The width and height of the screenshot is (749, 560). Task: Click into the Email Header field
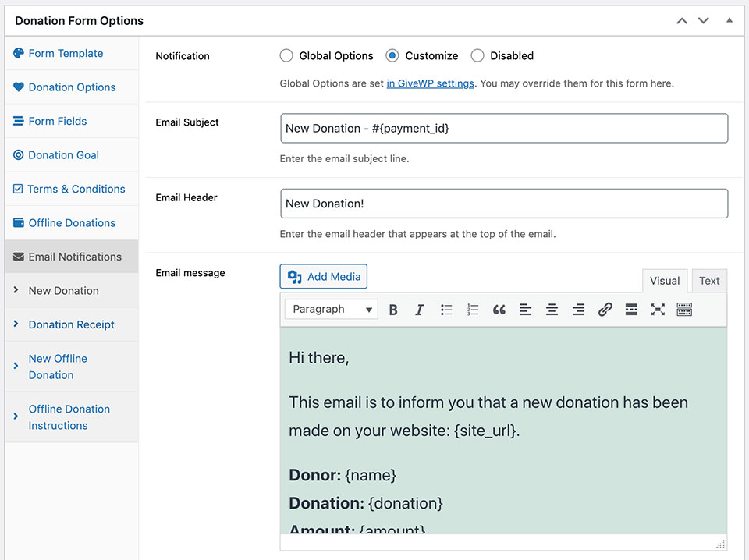click(504, 204)
